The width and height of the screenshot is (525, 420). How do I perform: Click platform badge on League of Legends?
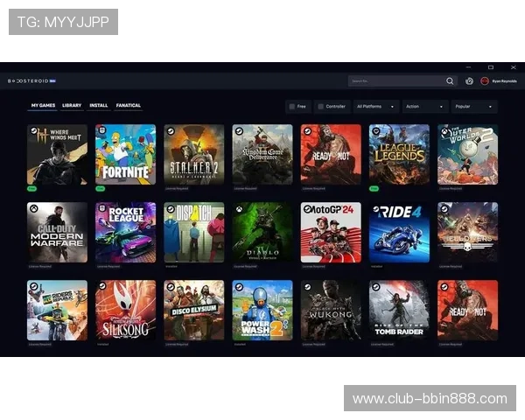(x=374, y=130)
